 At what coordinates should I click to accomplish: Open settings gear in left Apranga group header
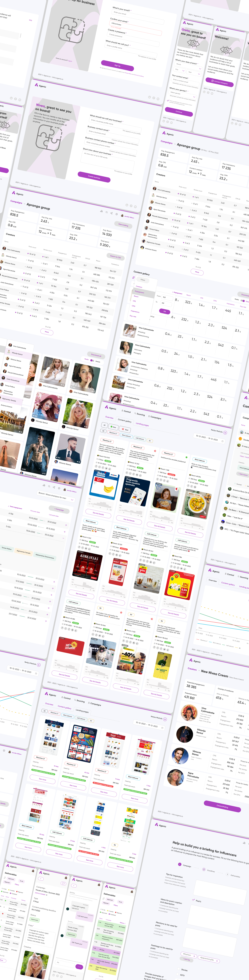[x=117, y=214]
